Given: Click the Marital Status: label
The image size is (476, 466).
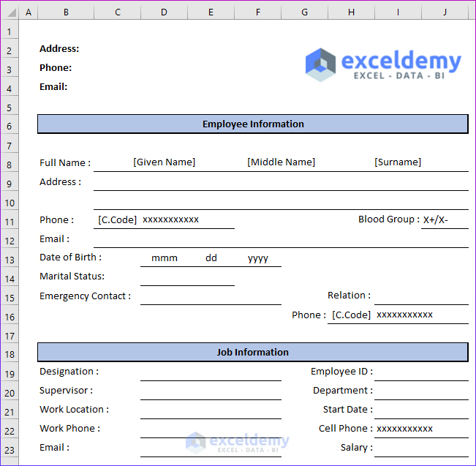Looking at the screenshot, I should pyautogui.click(x=72, y=276).
